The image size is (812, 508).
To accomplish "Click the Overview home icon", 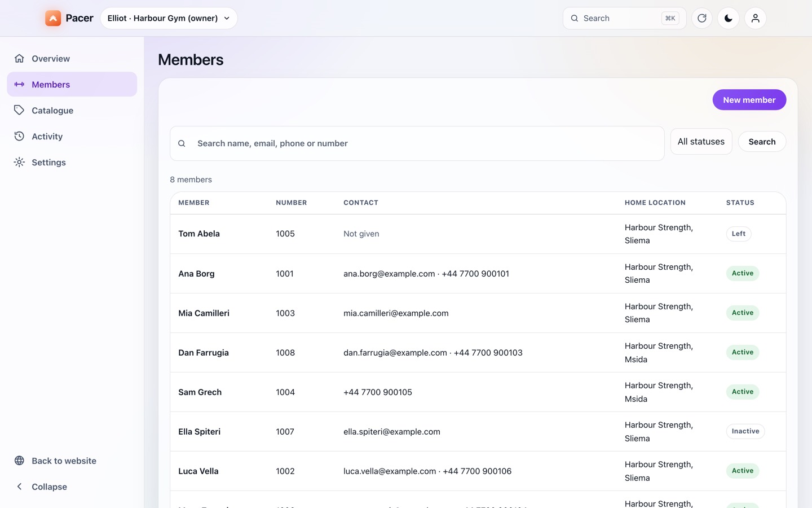I will (x=19, y=58).
